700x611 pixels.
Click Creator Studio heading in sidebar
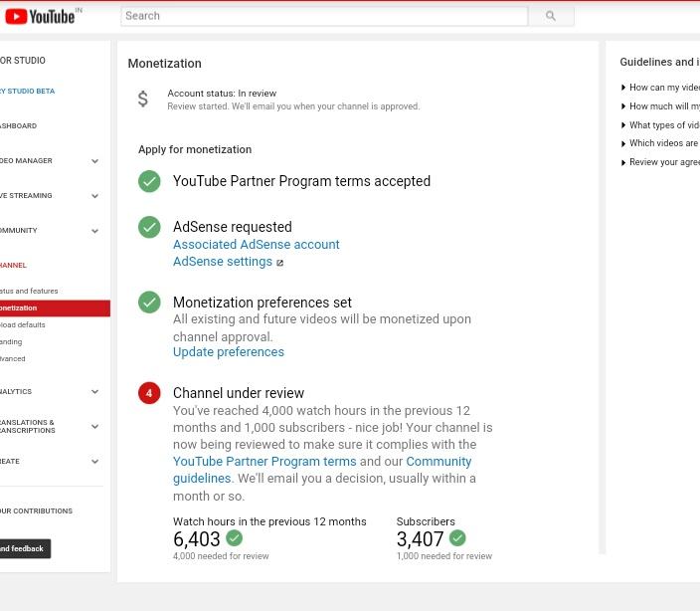(x=22, y=61)
